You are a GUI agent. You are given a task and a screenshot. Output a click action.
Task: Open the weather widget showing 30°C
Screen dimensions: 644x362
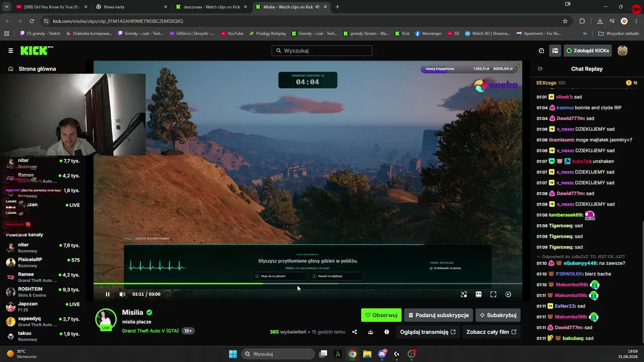[22, 353]
